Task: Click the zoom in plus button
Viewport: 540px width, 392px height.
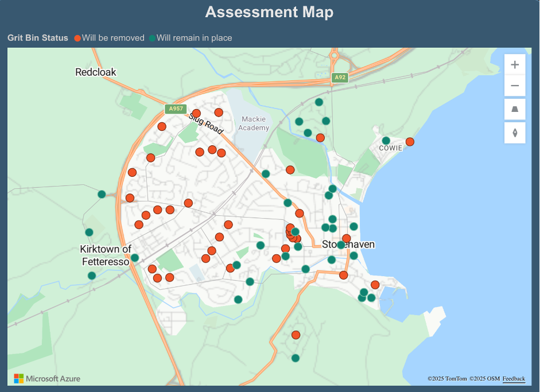Action: point(515,65)
